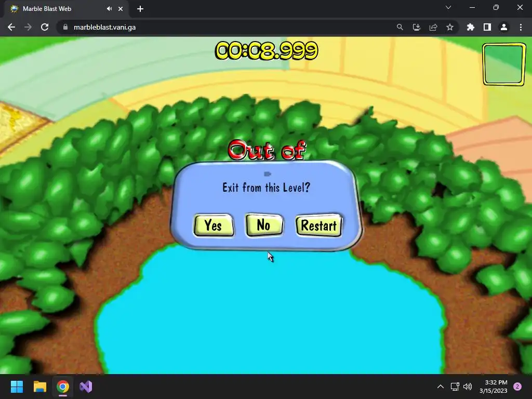Open the zoom magnifier in address bar
This screenshot has height=399, width=532.
click(400, 27)
